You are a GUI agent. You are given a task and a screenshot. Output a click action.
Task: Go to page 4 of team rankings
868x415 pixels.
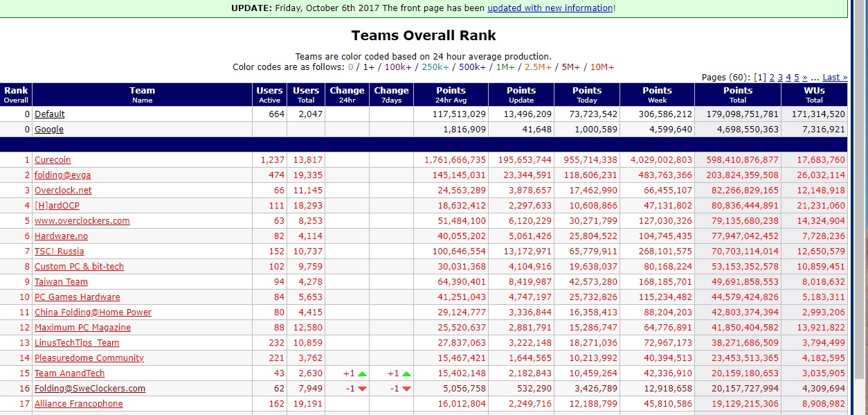coord(788,78)
